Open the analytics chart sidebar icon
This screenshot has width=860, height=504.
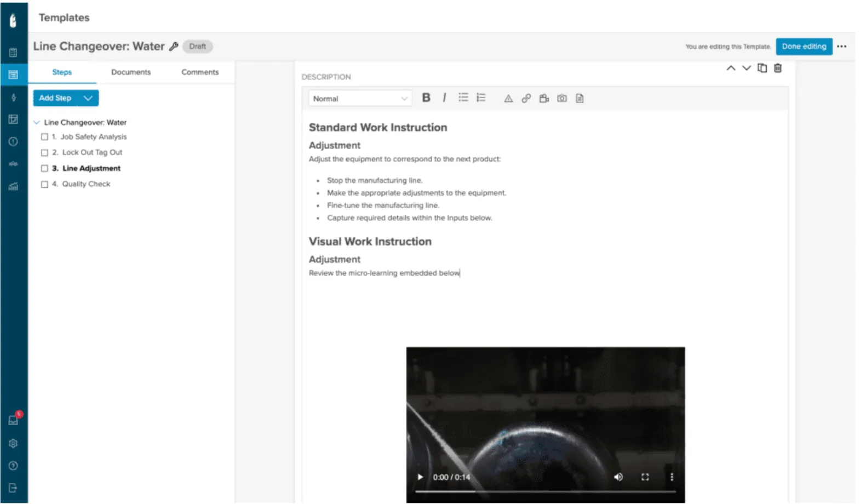pos(13,186)
